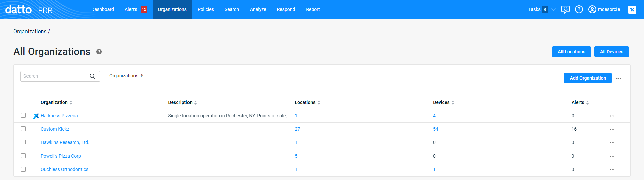
Task: Open the mdesorcie user account menu
Action: click(x=604, y=9)
